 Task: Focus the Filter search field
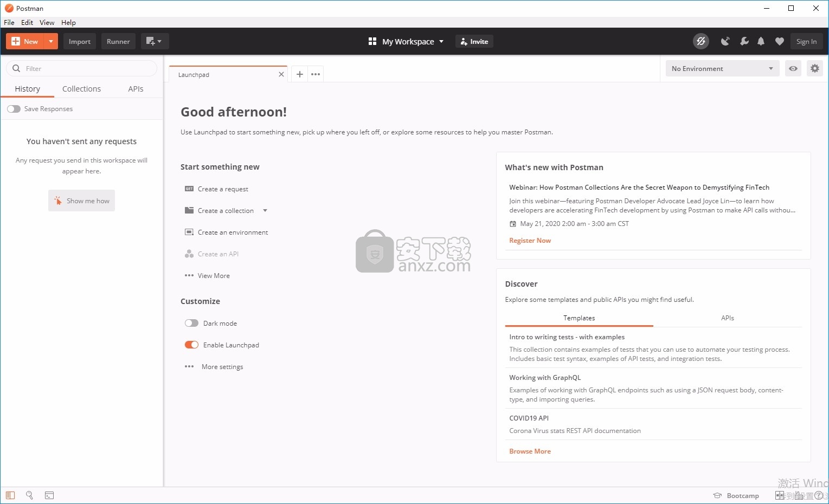tap(81, 68)
